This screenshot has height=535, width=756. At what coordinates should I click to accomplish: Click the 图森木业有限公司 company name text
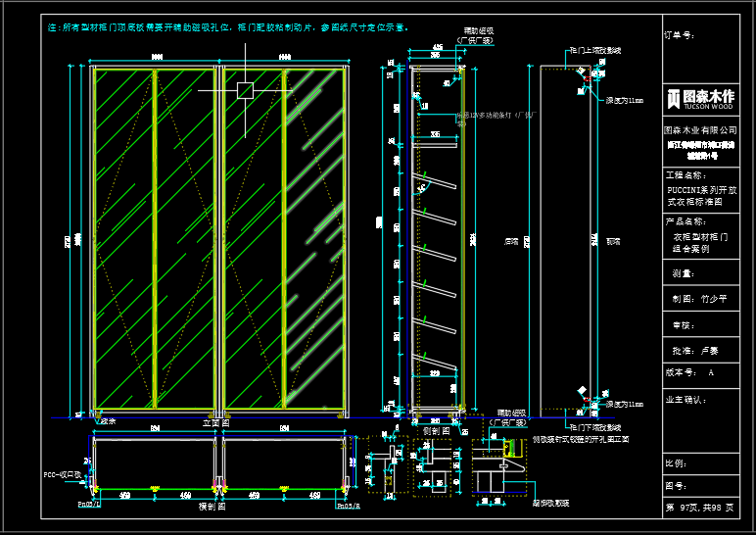(699, 129)
